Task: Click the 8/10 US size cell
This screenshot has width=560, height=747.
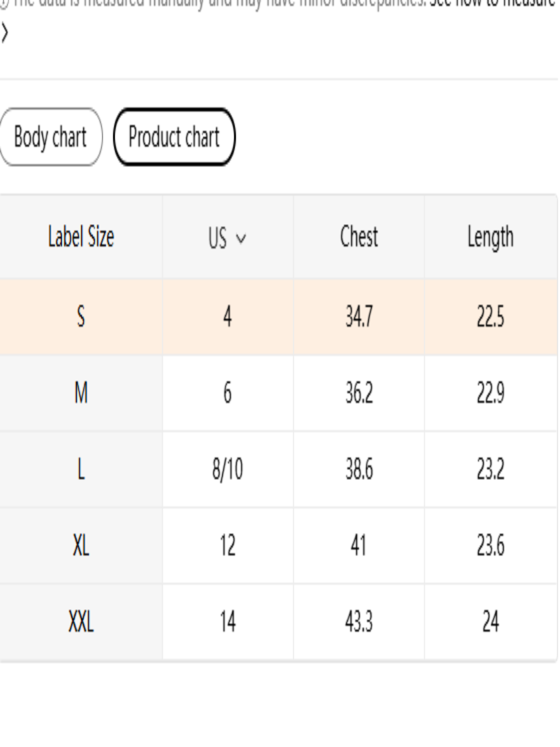Action: (x=227, y=469)
